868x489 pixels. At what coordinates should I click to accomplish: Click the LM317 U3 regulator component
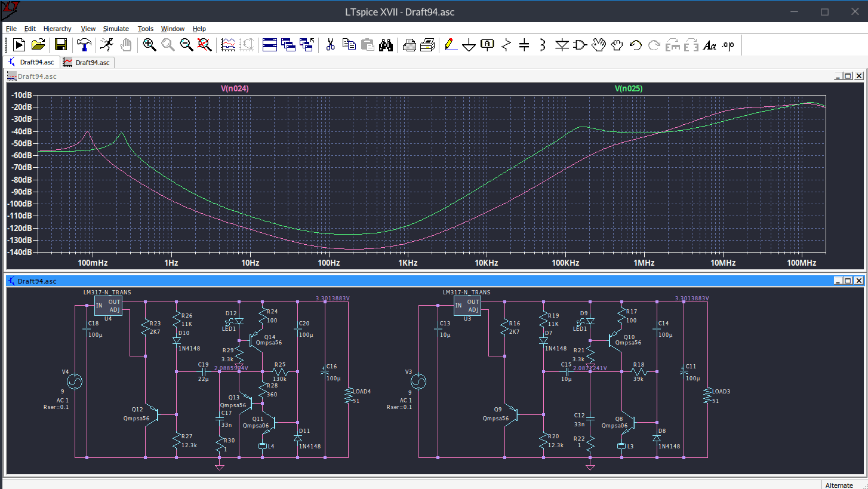tap(467, 306)
